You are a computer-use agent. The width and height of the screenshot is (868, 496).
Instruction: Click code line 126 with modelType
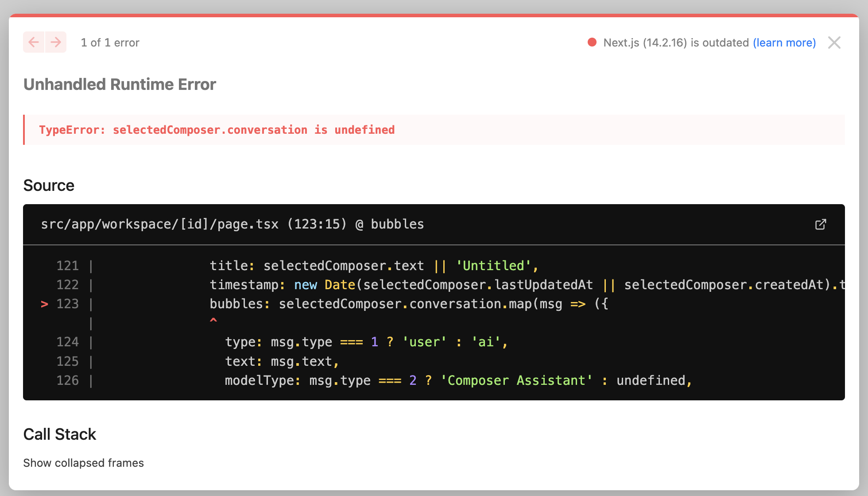[457, 380]
